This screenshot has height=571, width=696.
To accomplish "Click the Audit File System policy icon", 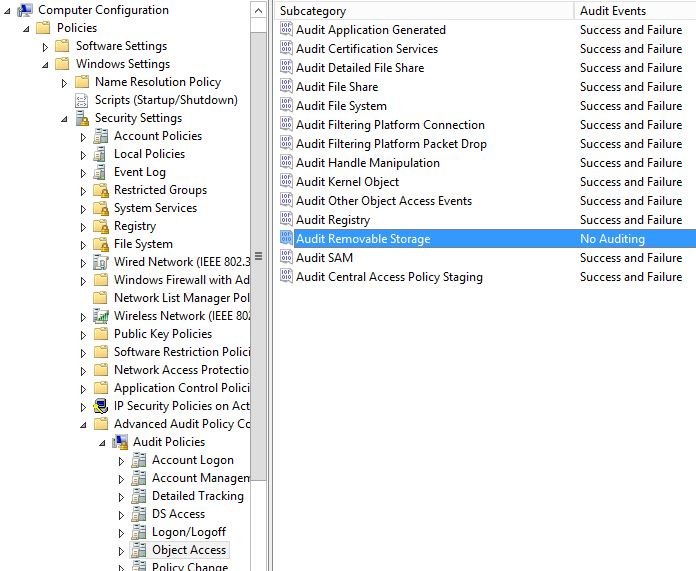I will pos(286,106).
